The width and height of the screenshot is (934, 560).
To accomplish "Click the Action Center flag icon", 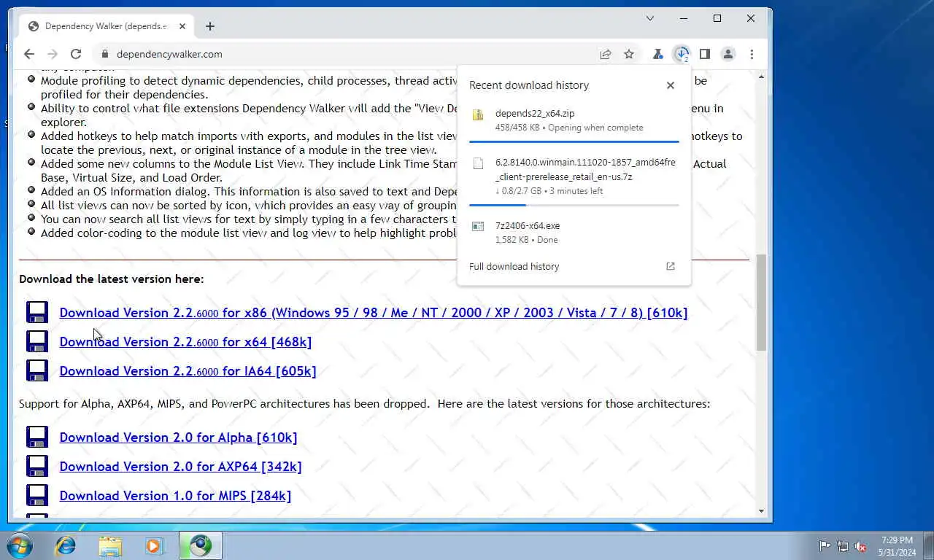I will click(x=825, y=546).
